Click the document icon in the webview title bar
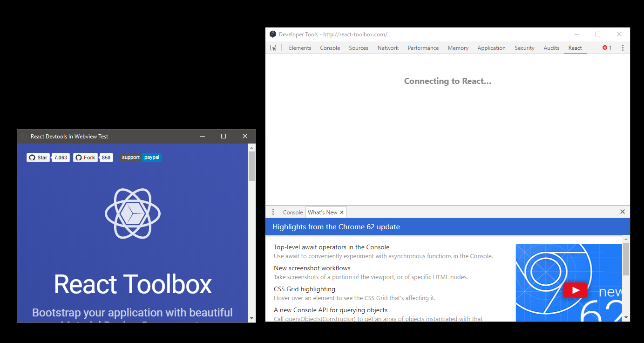Image resolution: width=644 pixels, height=343 pixels. coord(25,137)
